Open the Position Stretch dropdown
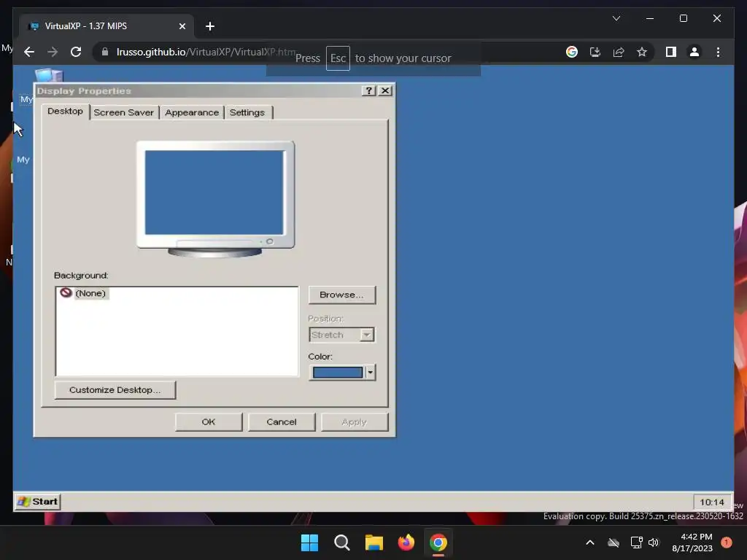Image resolution: width=747 pixels, height=560 pixels. [x=341, y=335]
